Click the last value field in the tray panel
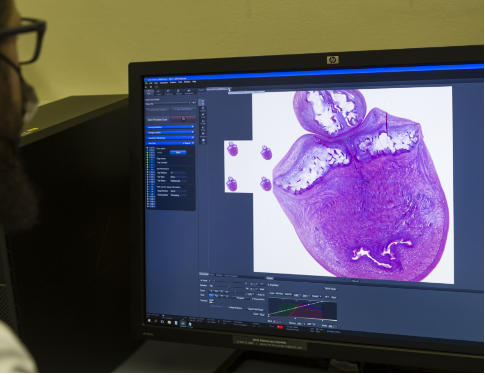Viewport: 485px width, 375px height. click(x=178, y=195)
